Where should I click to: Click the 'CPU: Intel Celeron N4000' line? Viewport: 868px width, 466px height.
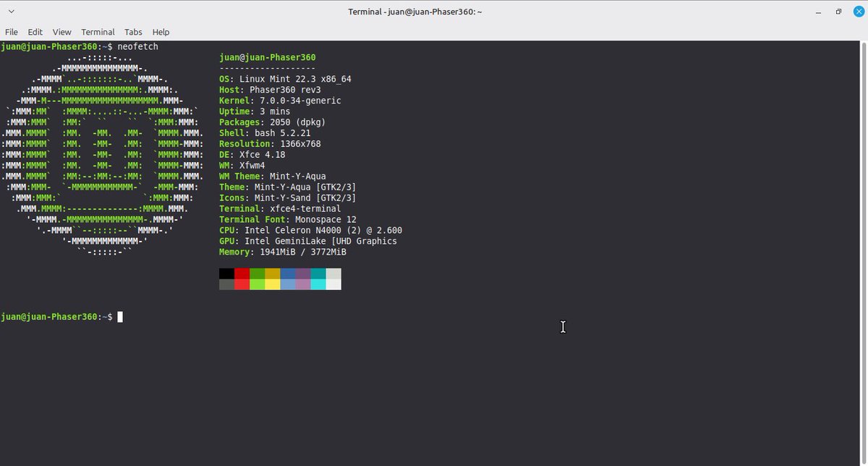pos(310,231)
